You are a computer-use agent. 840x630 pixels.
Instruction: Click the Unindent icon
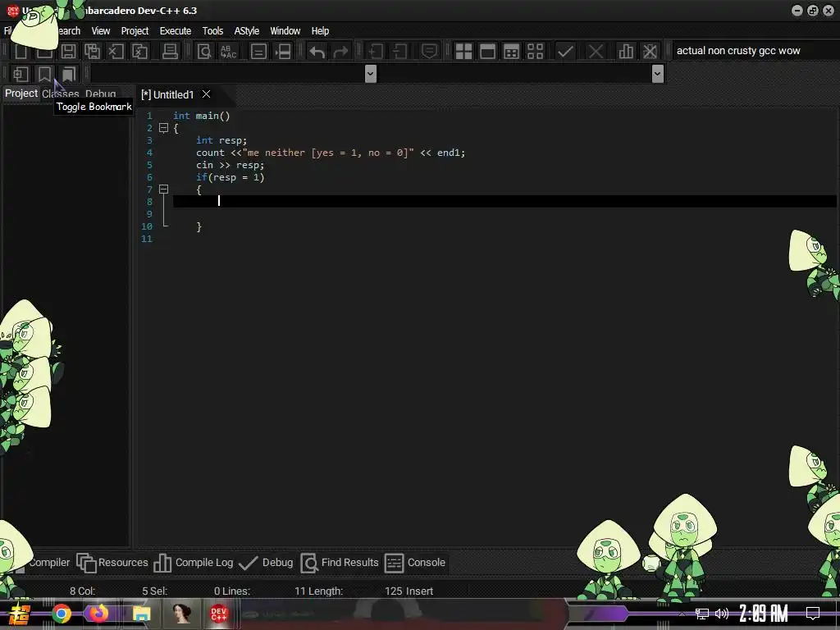399,52
